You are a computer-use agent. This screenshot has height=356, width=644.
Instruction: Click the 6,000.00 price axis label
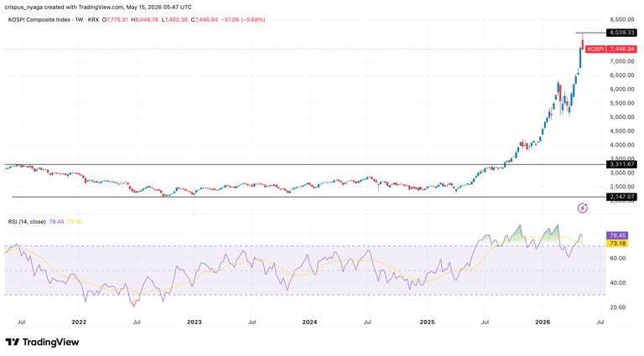(x=622, y=89)
